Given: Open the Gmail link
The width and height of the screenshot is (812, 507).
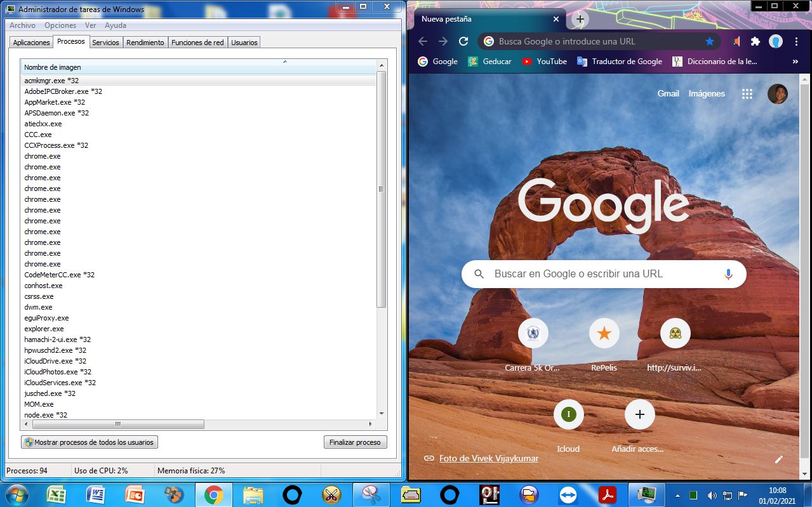Looking at the screenshot, I should tap(669, 93).
